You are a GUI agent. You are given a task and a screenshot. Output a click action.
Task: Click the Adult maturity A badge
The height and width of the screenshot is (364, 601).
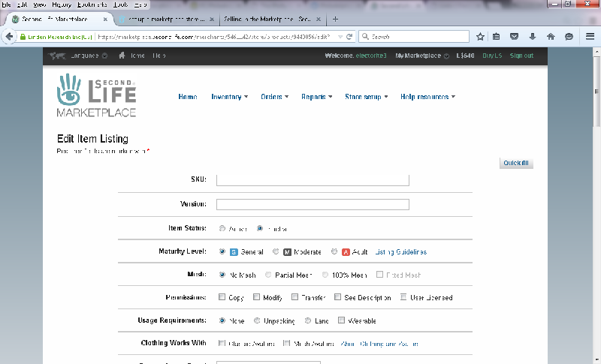click(x=346, y=252)
